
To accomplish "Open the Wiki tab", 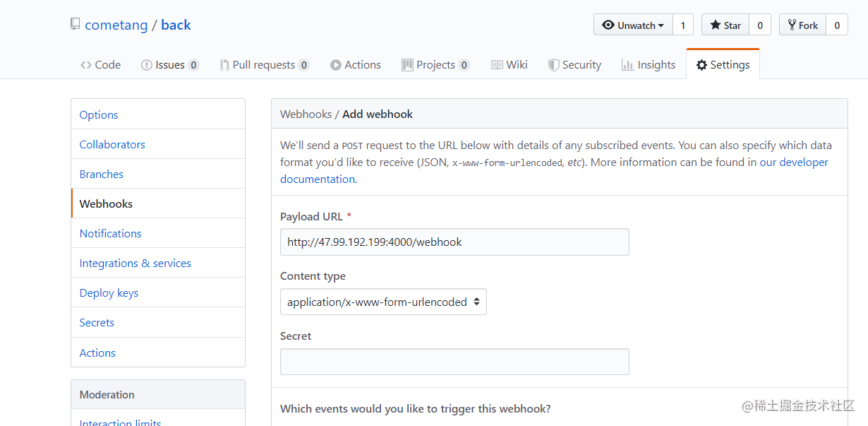I will pos(510,64).
